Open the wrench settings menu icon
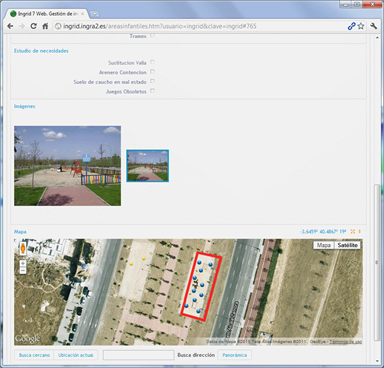This screenshot has width=384, height=368. tap(373, 26)
